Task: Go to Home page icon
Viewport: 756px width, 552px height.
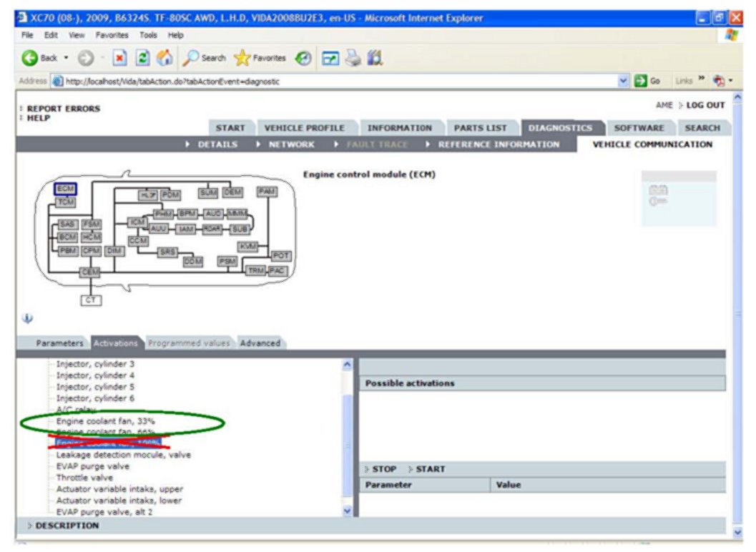Action: click(165, 58)
